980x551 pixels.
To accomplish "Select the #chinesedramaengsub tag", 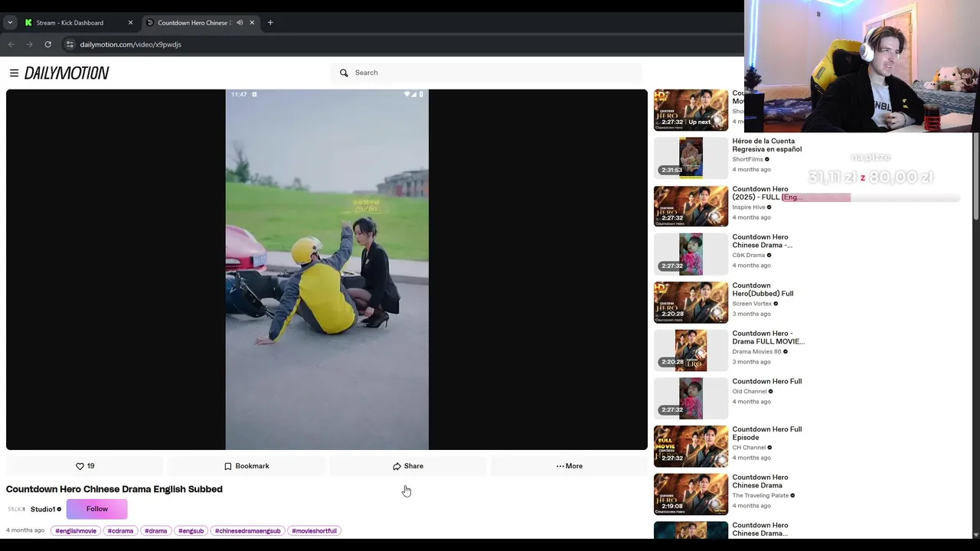I will 247,530.
